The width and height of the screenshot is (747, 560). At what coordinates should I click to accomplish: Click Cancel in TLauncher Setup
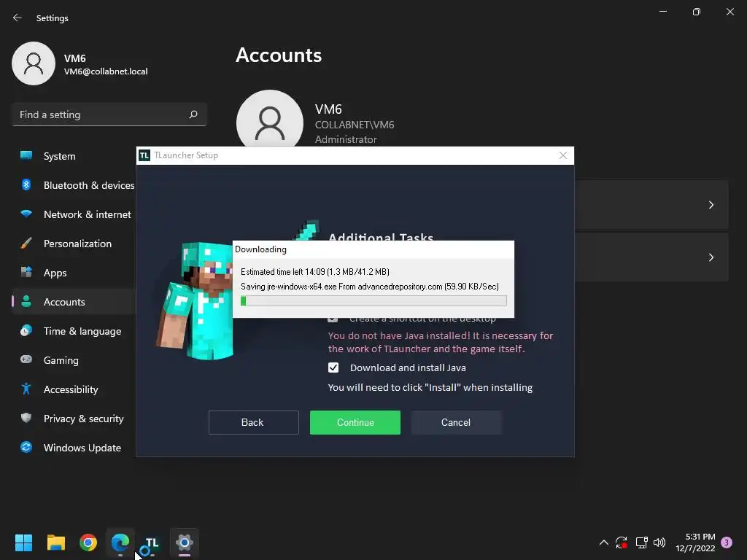click(x=457, y=422)
